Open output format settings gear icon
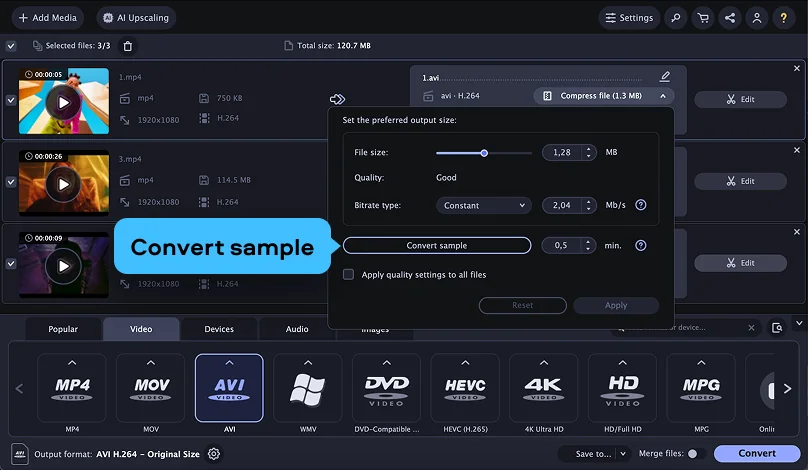 213,454
